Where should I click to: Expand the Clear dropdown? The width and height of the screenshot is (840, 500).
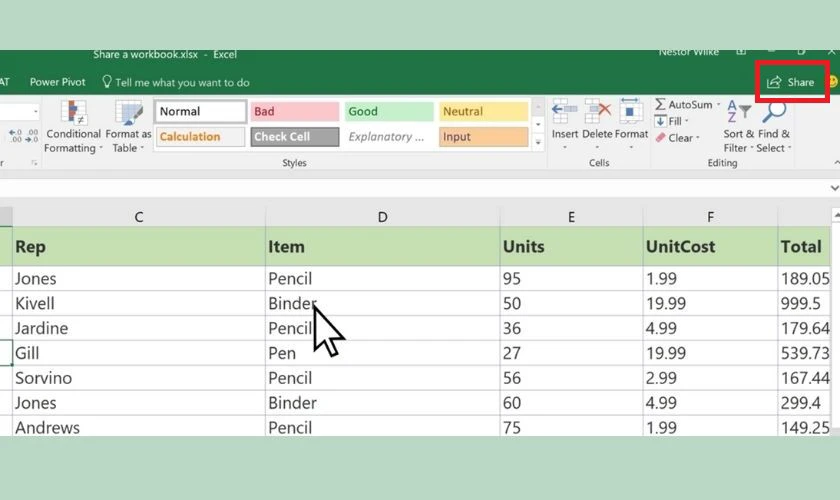tap(679, 138)
